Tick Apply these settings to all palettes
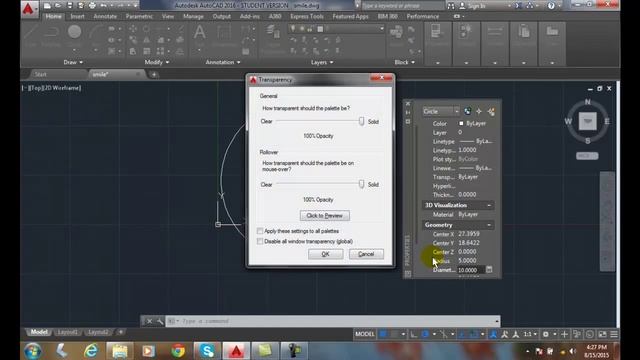This screenshot has width=640, height=360. tap(260, 231)
